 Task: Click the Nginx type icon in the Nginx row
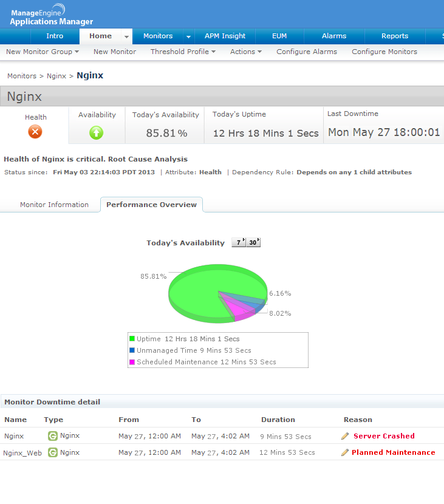53,436
